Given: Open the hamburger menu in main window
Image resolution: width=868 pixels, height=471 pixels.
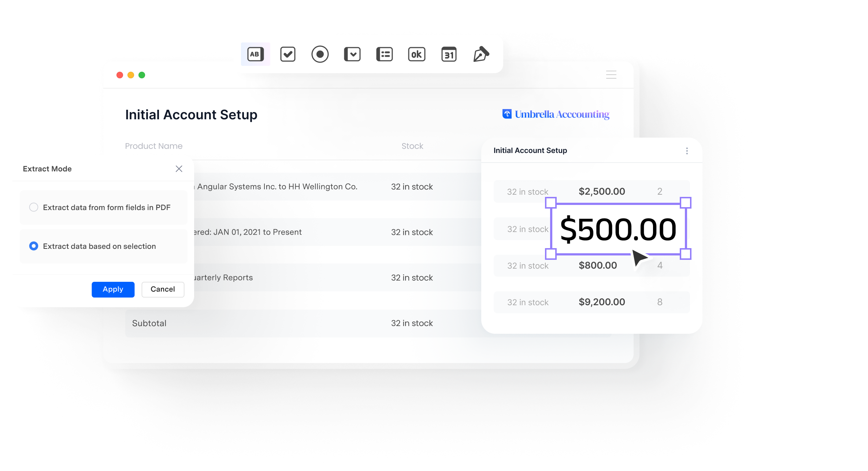Looking at the screenshot, I should point(611,75).
